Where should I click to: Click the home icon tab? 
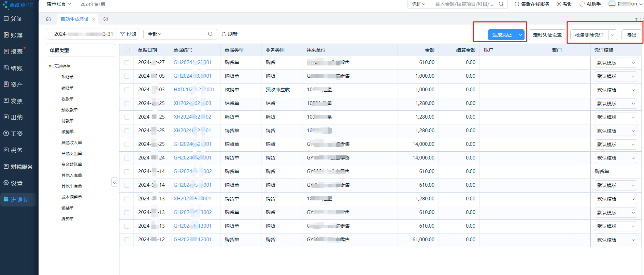[x=48, y=19]
